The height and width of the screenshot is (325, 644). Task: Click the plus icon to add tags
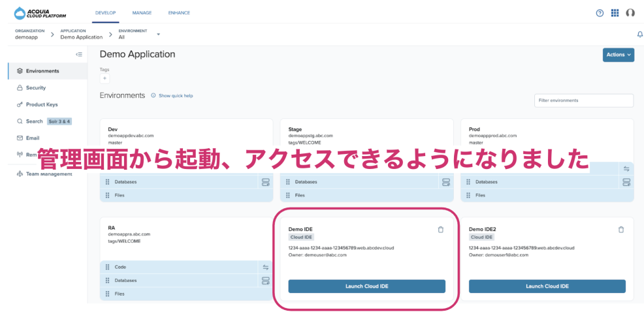105,78
